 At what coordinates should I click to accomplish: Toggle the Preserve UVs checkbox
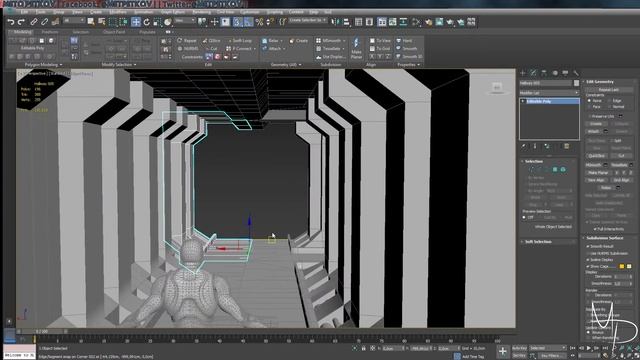pos(589,116)
